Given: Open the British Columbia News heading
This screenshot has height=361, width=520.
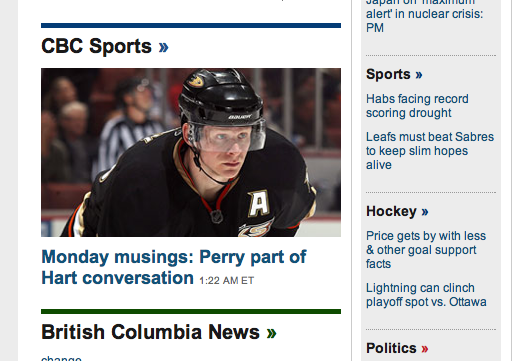Looking at the screenshot, I should [x=150, y=332].
